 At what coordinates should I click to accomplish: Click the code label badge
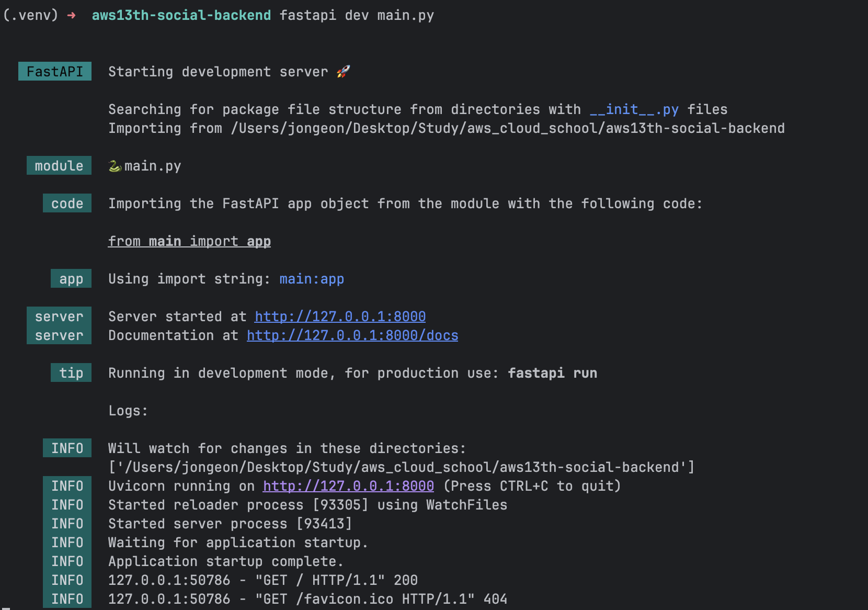[67, 203]
